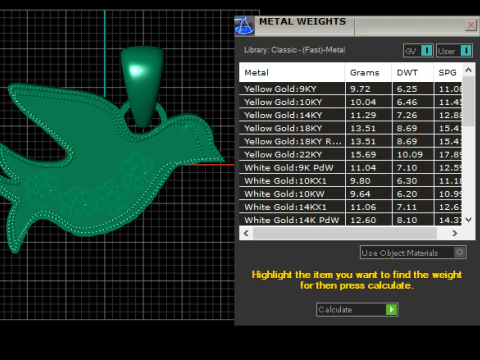Image resolution: width=480 pixels, height=360 pixels.
Task: Click the 15.69 grams value
Action: pos(363,155)
